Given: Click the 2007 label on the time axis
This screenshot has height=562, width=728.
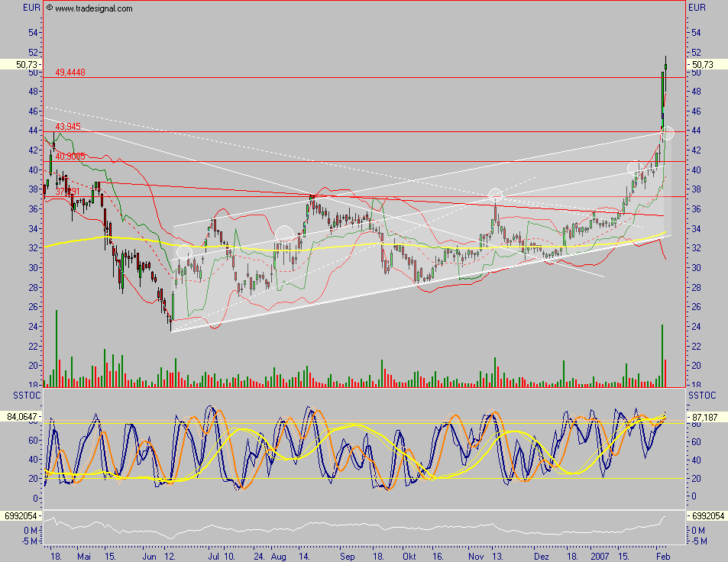Looking at the screenshot, I should pos(600,556).
